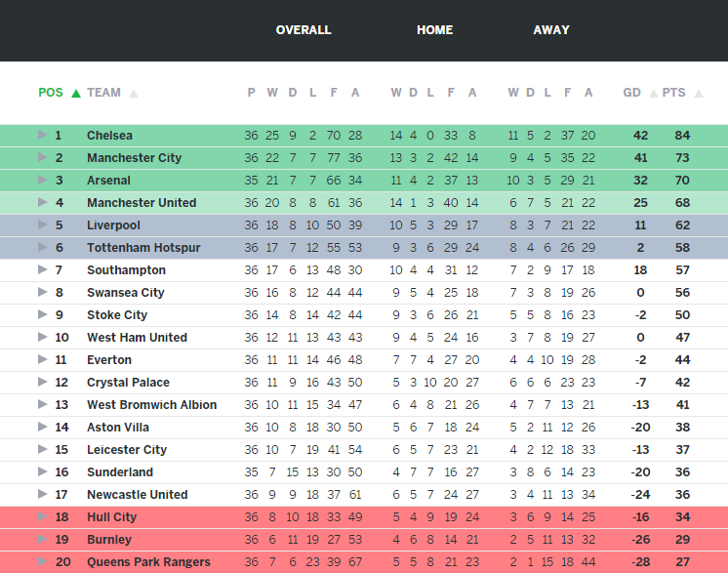
Task: Sort table by PTS column header
Action: (x=673, y=93)
